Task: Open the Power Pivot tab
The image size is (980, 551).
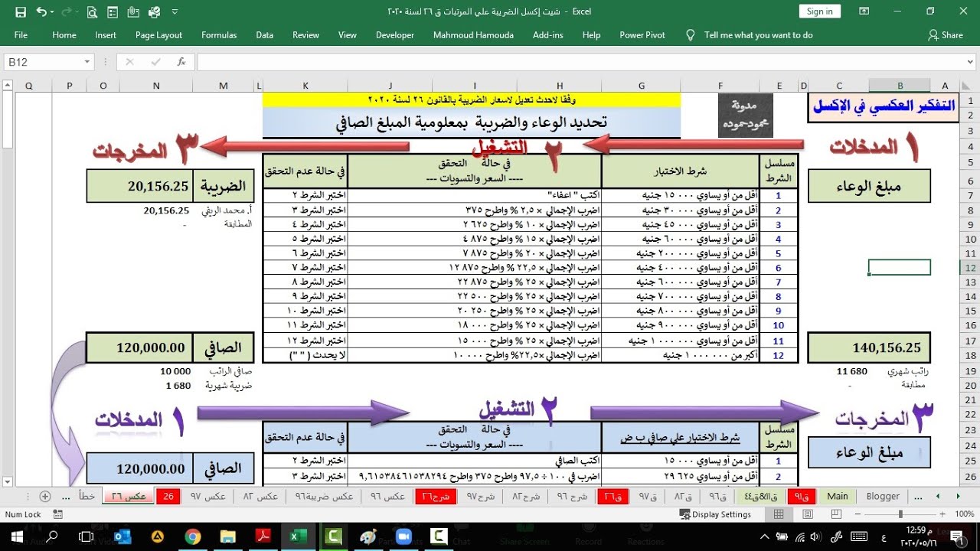Action: 642,35
